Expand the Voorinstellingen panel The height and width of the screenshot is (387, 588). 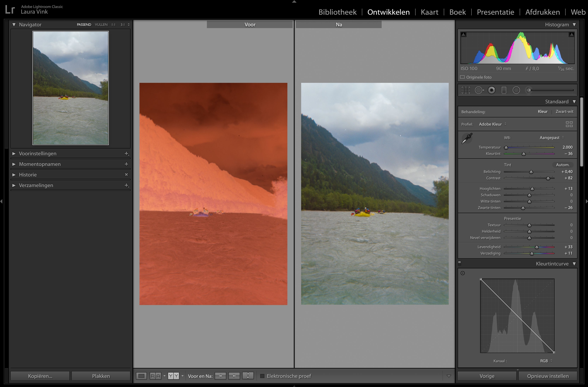(x=38, y=153)
